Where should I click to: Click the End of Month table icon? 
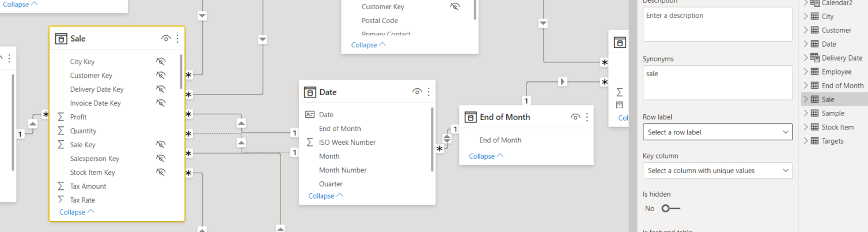[471, 117]
